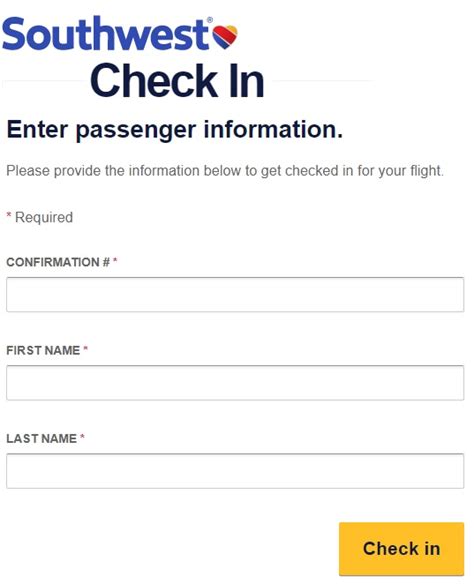The image size is (474, 584).
Task: Select the Enter passenger information heading
Action: click(x=175, y=130)
